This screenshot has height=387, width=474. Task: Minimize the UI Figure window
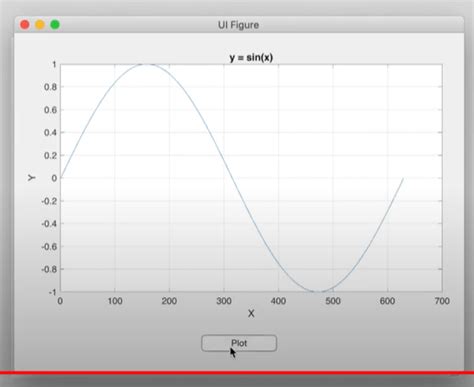point(40,25)
